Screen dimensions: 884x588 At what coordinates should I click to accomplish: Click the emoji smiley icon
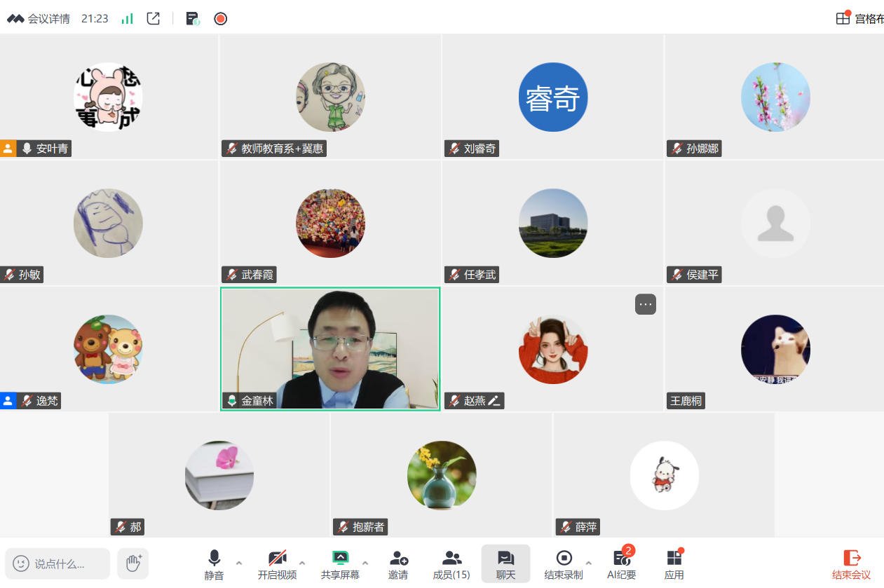[x=21, y=563]
